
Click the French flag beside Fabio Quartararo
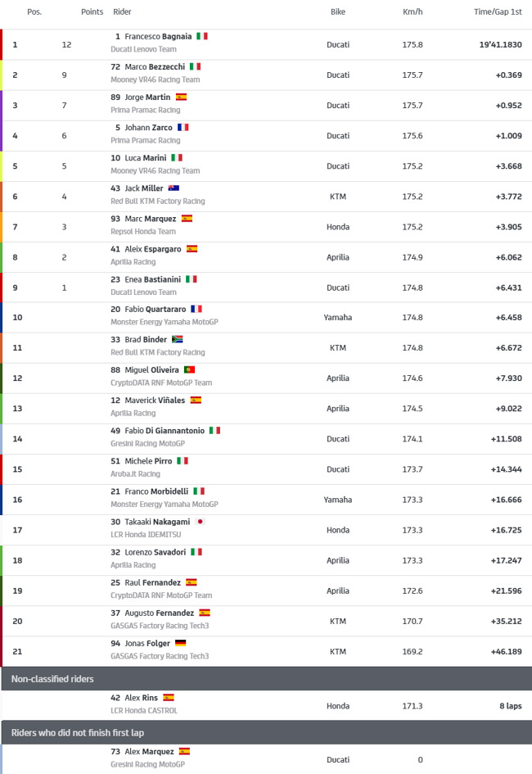coord(196,309)
